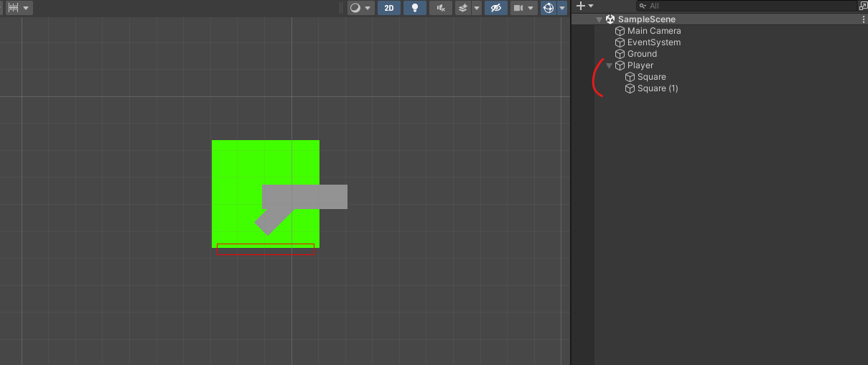Open SampleScene three-dot options menu
The image size is (868, 365).
864,19
